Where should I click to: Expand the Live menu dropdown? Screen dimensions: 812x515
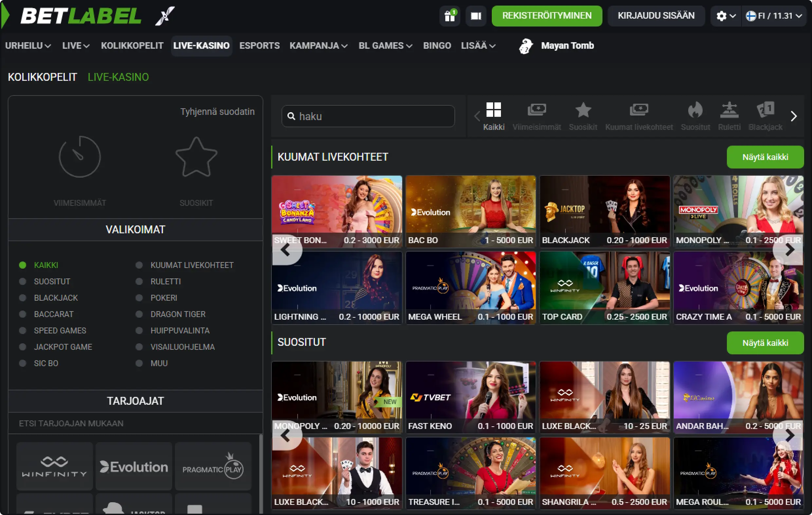click(x=76, y=45)
